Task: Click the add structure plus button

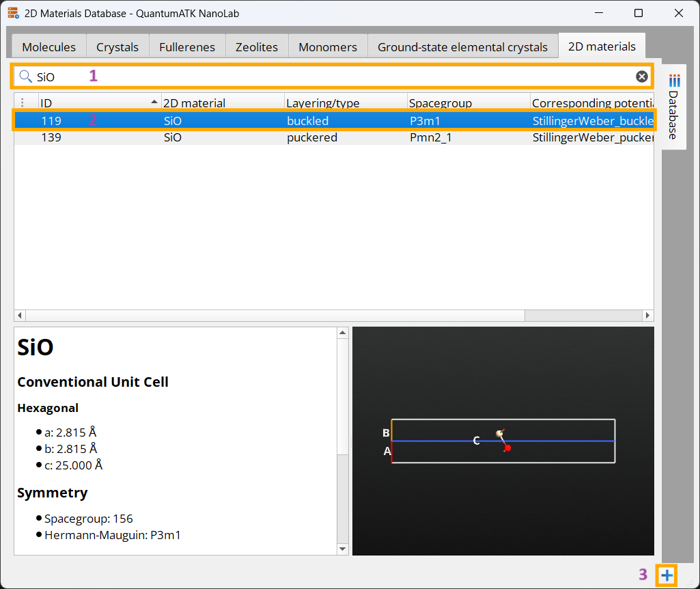Action: pyautogui.click(x=667, y=575)
